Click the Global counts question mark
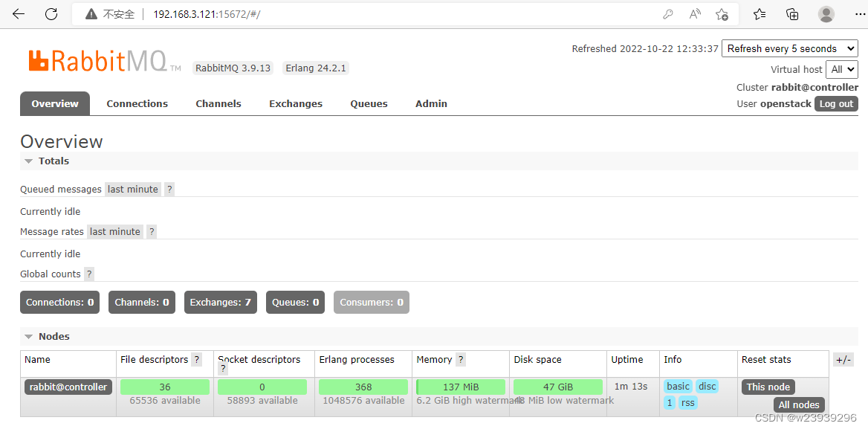 coord(89,274)
